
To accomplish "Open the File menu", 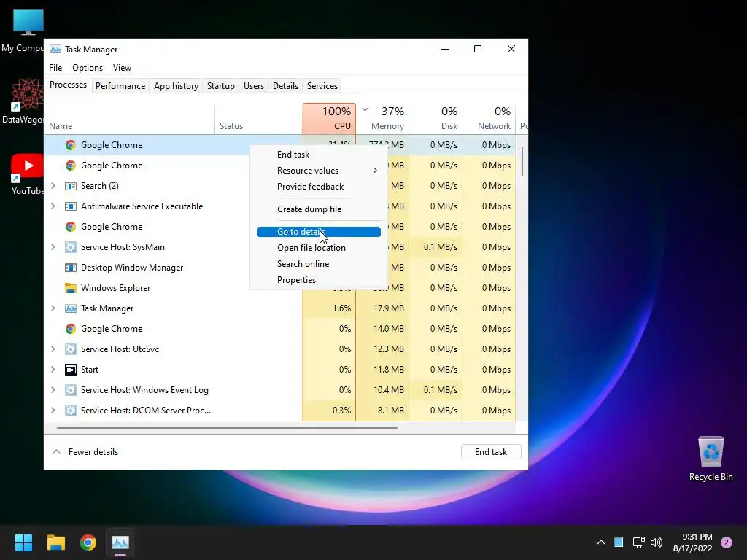I will [55, 68].
